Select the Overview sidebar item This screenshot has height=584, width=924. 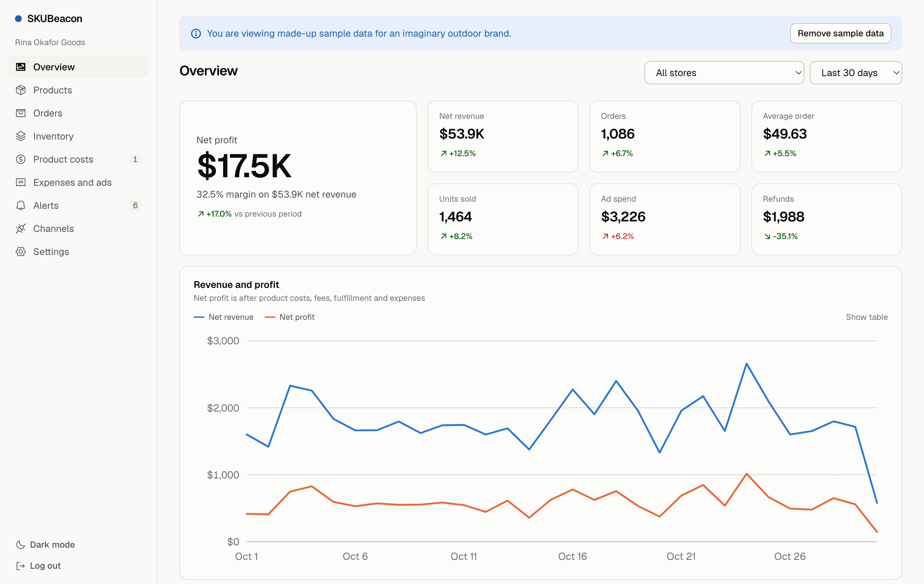coord(78,67)
